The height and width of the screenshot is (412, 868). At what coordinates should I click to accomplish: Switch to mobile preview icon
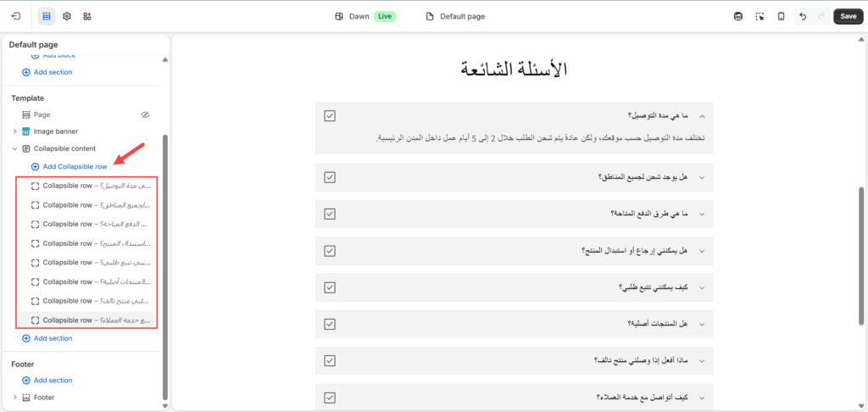[781, 16]
